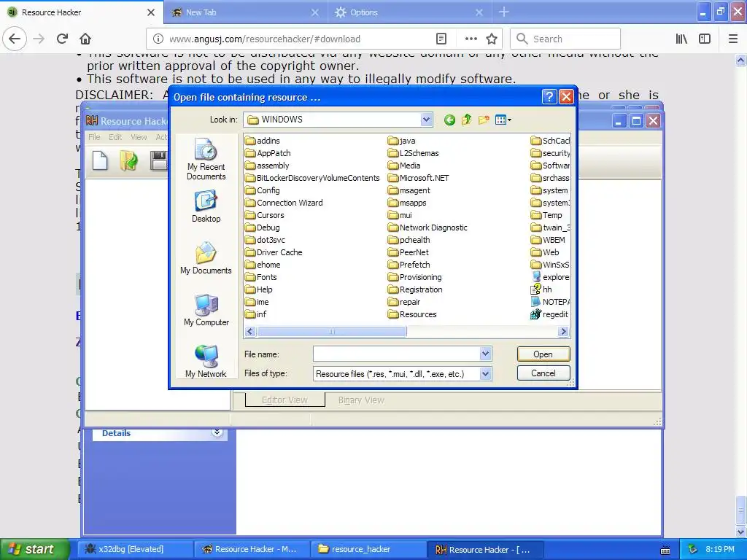Switch to Editor View tab
Viewport: 747px width, 560px height.
285,400
